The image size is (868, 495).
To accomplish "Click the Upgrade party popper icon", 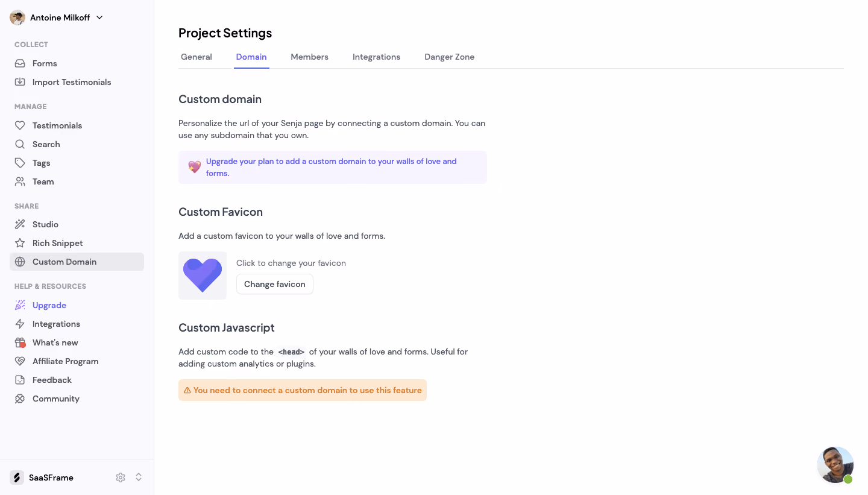I will coord(20,305).
